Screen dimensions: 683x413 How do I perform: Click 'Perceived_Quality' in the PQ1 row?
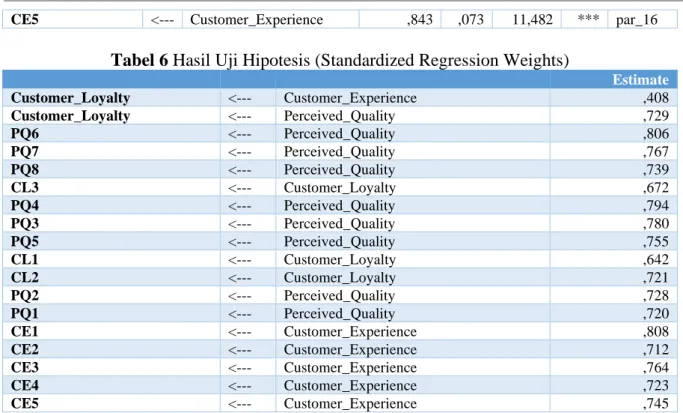point(339,314)
